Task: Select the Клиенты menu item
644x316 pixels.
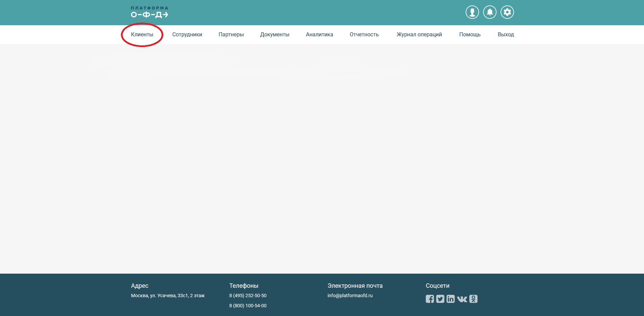Action: pos(142,35)
